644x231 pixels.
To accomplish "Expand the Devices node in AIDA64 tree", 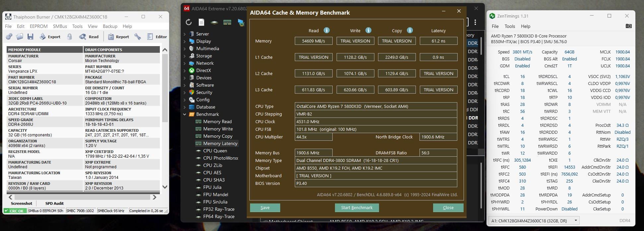I will [x=185, y=78].
